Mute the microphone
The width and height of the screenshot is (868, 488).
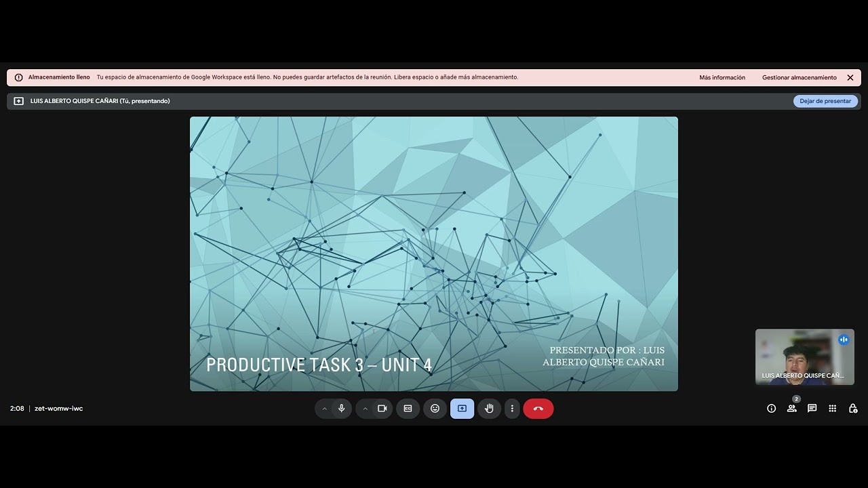[342, 409]
